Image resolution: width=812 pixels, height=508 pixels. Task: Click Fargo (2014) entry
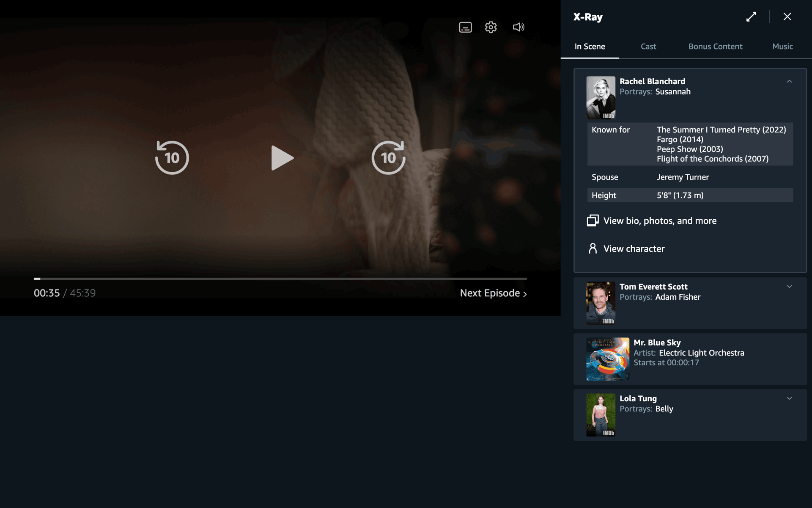(680, 139)
